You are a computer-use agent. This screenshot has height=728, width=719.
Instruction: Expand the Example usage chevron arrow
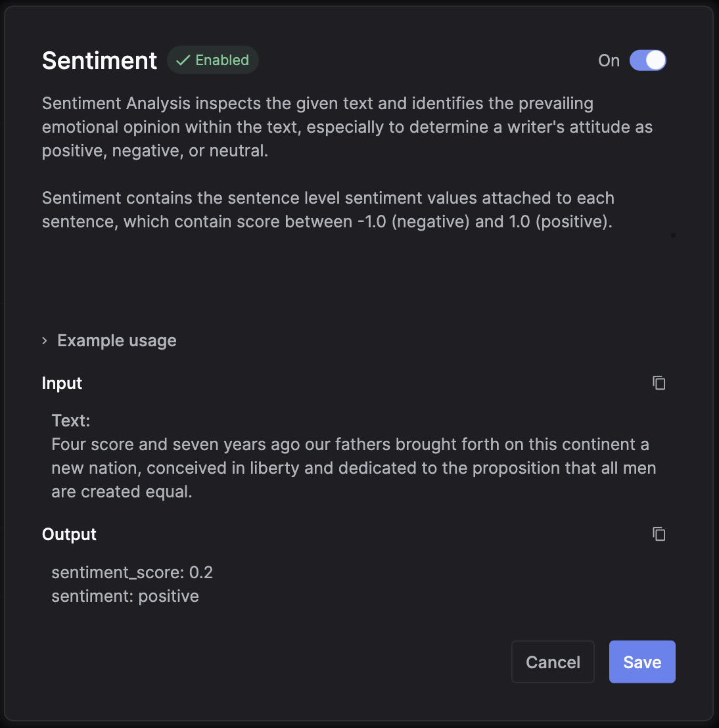pos(45,340)
